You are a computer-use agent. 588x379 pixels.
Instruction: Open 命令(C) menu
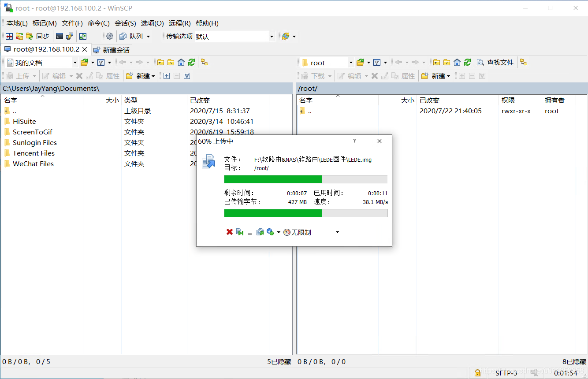(99, 23)
